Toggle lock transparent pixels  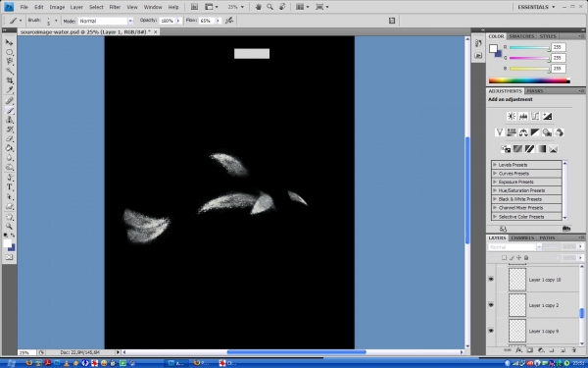coord(504,257)
